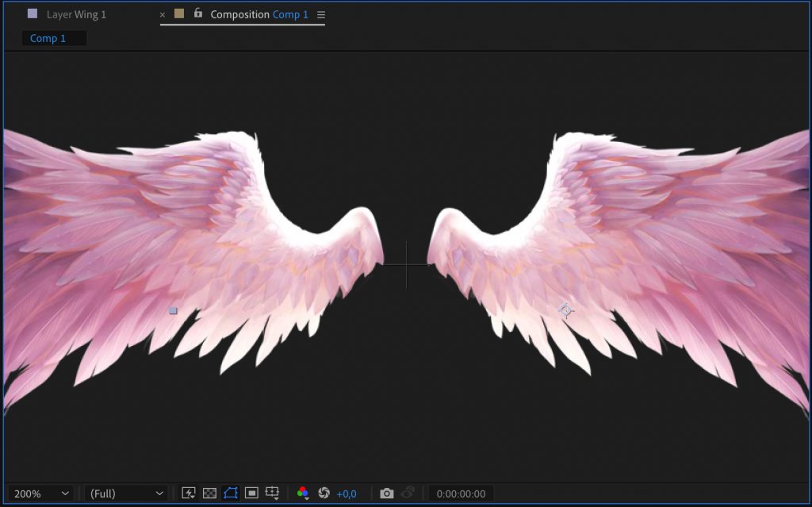Open the 200% magnification dropdown
This screenshot has width=812, height=507.
40,493
